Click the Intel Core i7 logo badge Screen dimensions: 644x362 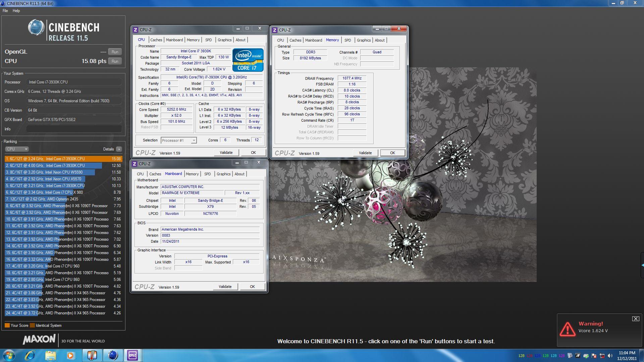click(248, 60)
